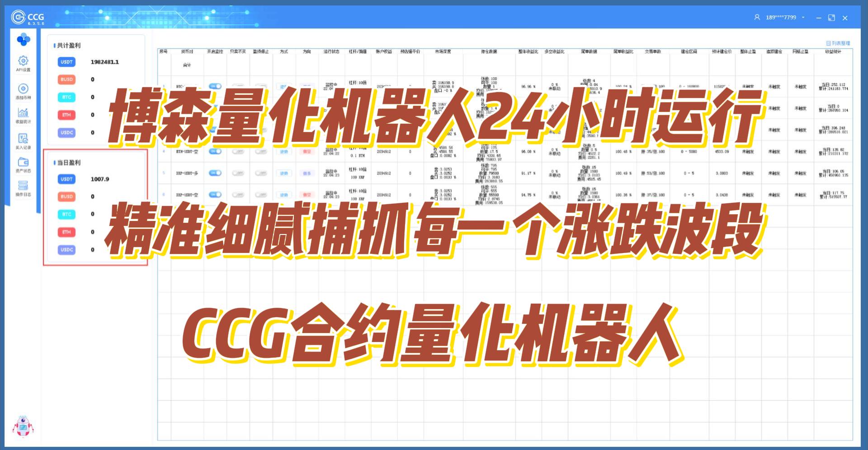Click the 列表整理 link

click(838, 43)
